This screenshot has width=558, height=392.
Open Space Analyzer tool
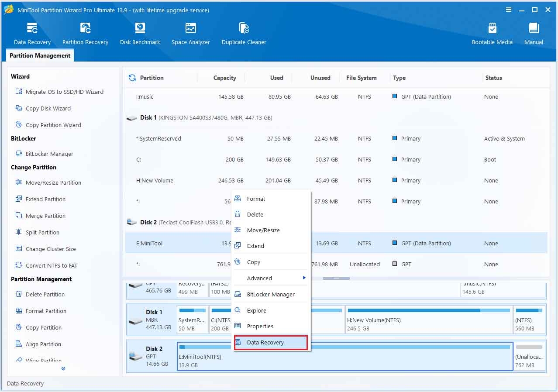191,34
